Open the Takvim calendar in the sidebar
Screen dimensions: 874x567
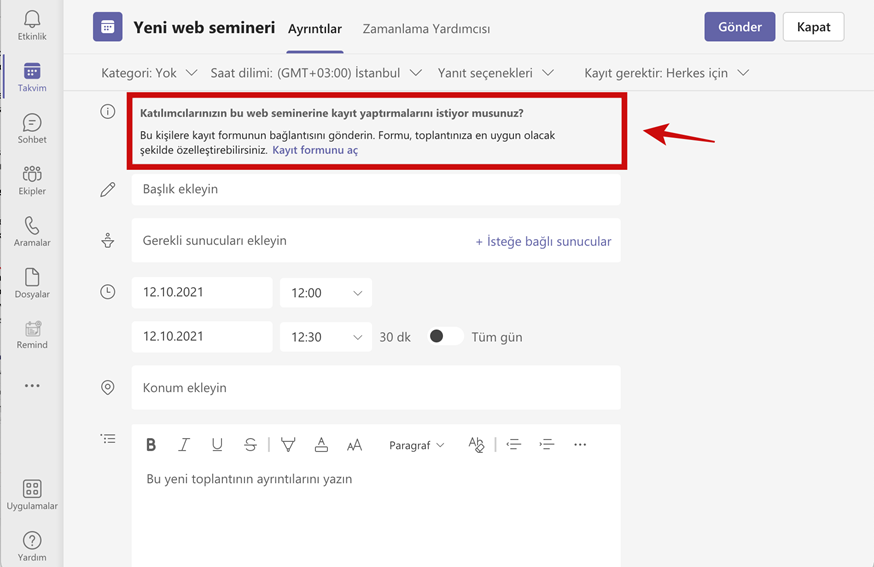click(x=32, y=77)
